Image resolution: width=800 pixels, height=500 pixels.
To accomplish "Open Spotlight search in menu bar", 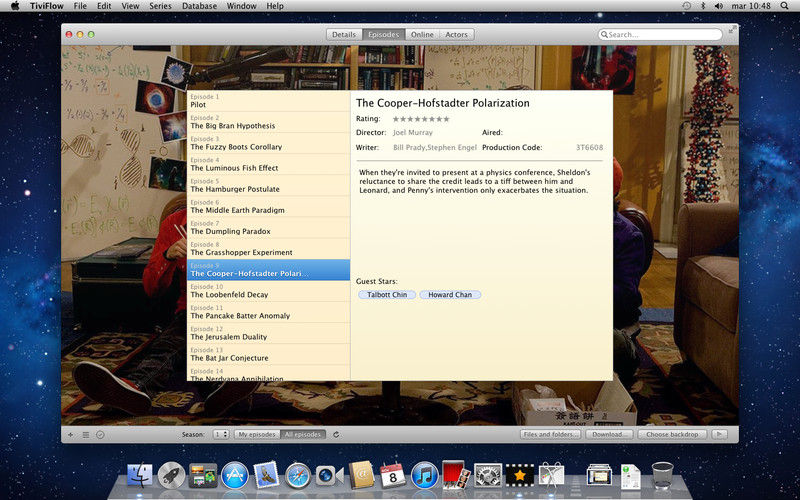I will [784, 6].
